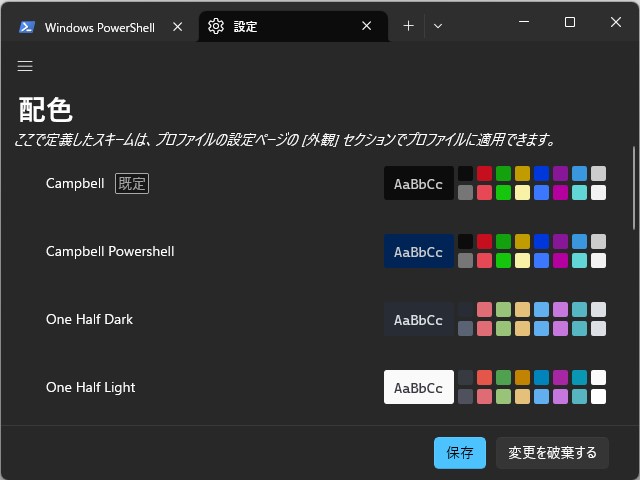Screen dimensions: 640x480
Task: Click Campbell's purple swatch
Action: [x=560, y=173]
